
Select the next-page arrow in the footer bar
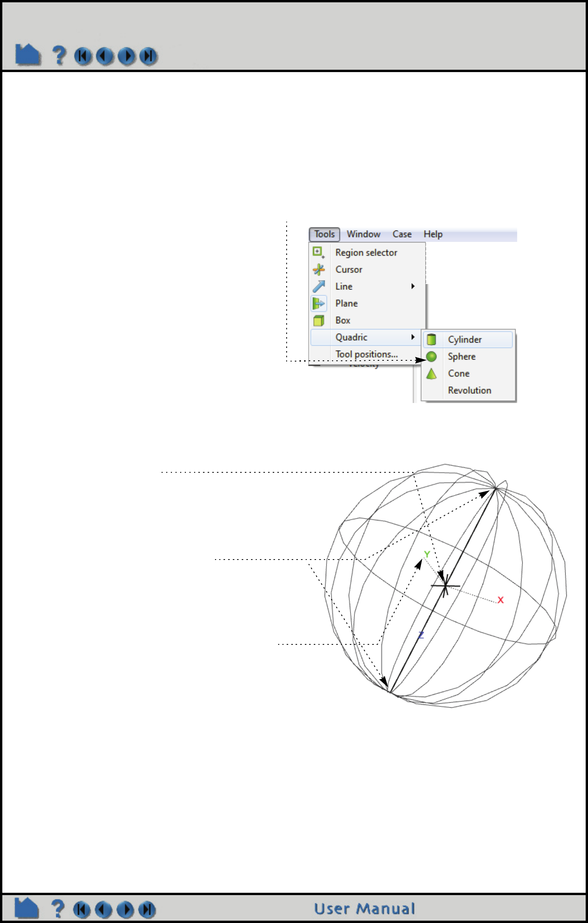click(125, 910)
